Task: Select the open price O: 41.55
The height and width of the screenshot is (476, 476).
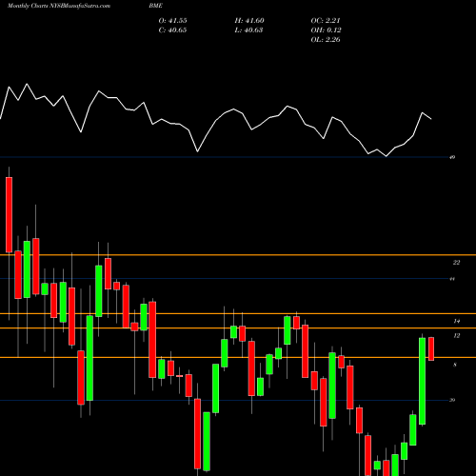Action: click(x=172, y=21)
